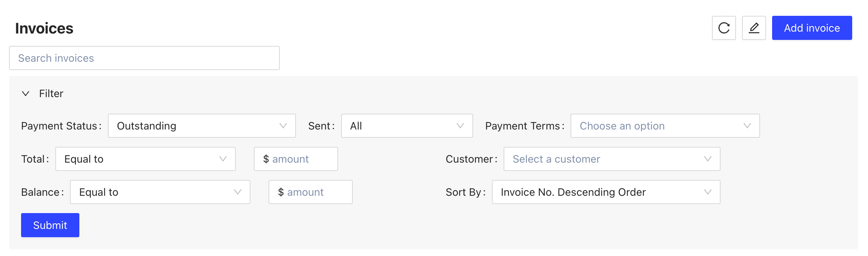
Task: Click the Customer dropdown chevron
Action: (707, 159)
